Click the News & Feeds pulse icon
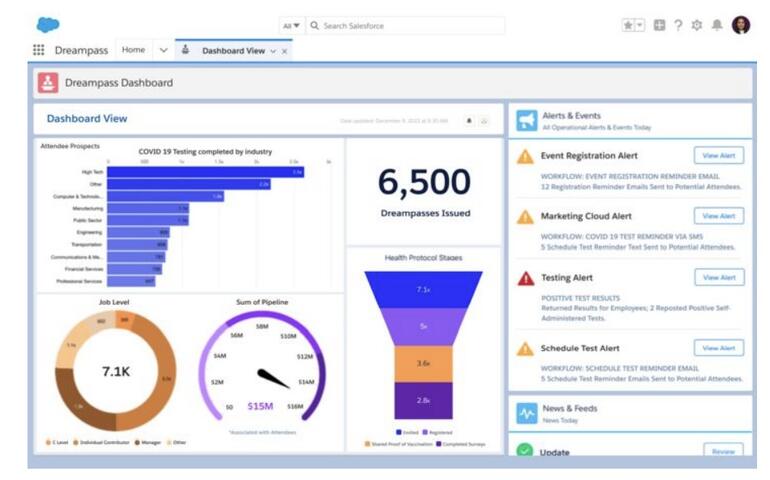The height and width of the screenshot is (480, 770). pyautogui.click(x=526, y=413)
